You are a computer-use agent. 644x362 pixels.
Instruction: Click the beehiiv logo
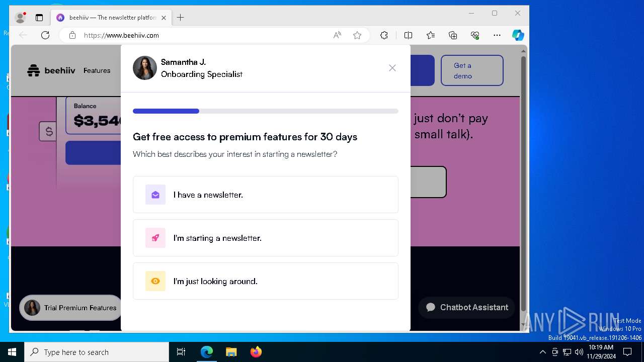tap(51, 70)
